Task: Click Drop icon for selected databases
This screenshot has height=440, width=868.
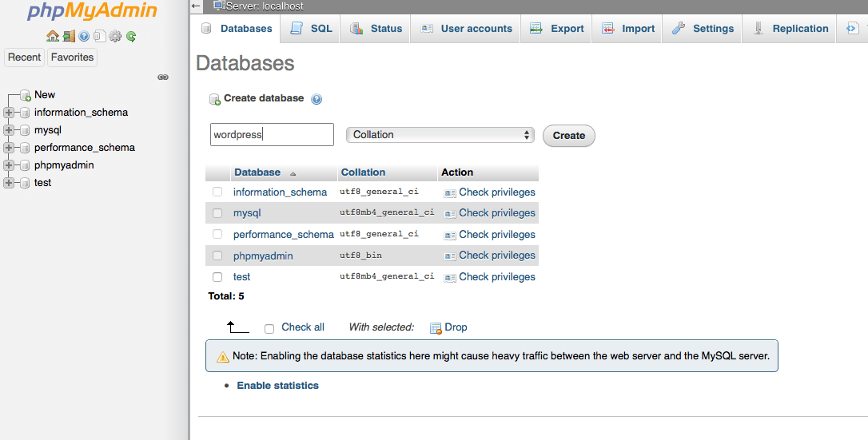Action: point(436,327)
